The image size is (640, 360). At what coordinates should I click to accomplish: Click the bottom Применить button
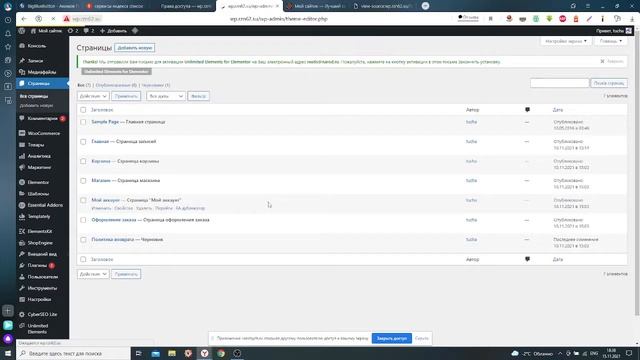point(126,274)
